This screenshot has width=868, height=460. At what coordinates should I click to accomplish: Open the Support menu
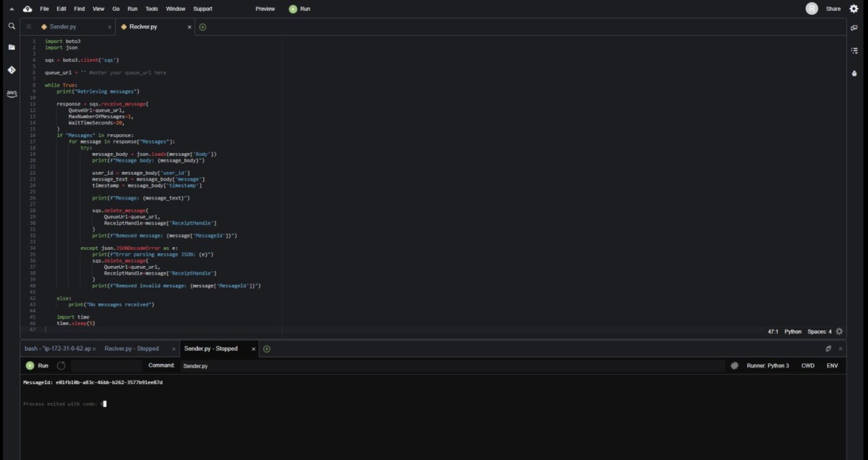[x=203, y=9]
